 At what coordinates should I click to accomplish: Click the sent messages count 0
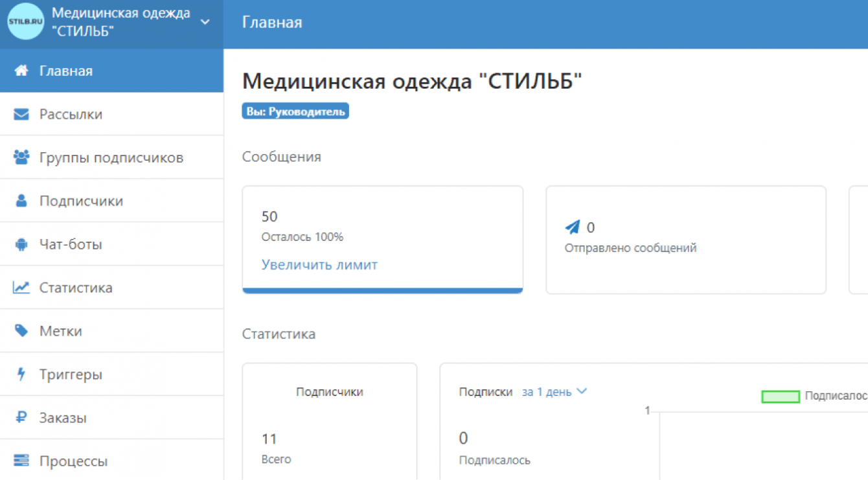click(591, 227)
